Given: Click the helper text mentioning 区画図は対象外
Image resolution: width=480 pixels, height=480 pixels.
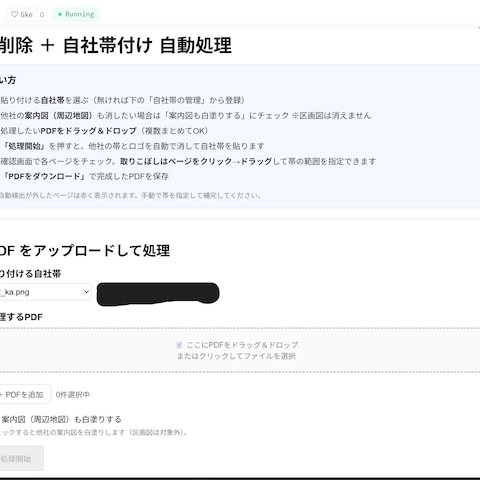Looking at the screenshot, I should (95, 432).
